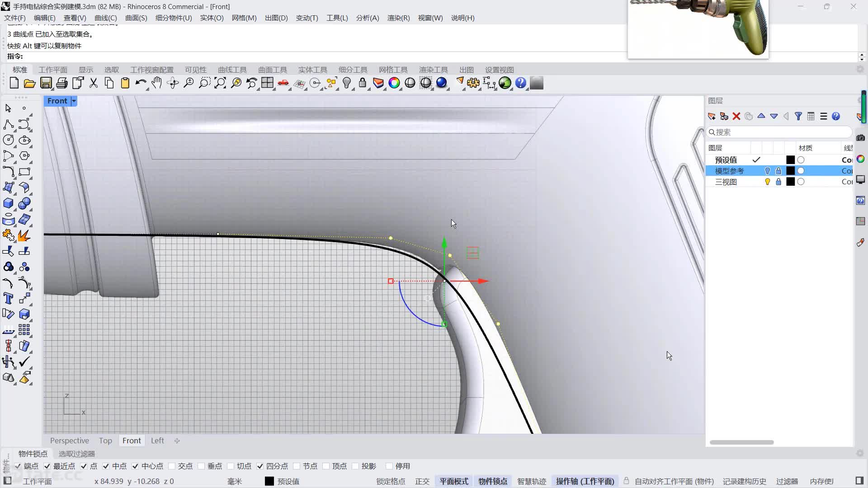Screen dimensions: 868x488
Task: Select the Pan hand tool
Action: coord(156,83)
